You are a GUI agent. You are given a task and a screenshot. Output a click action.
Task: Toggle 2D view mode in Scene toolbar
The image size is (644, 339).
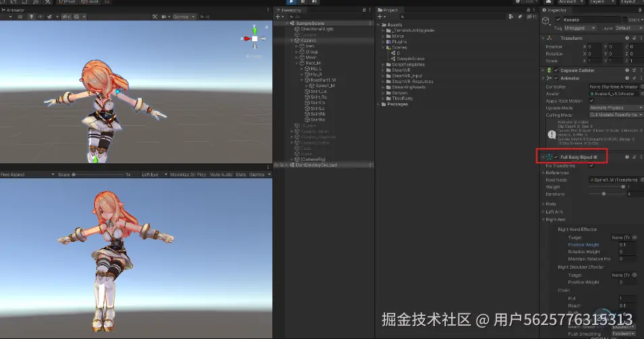click(x=20, y=17)
